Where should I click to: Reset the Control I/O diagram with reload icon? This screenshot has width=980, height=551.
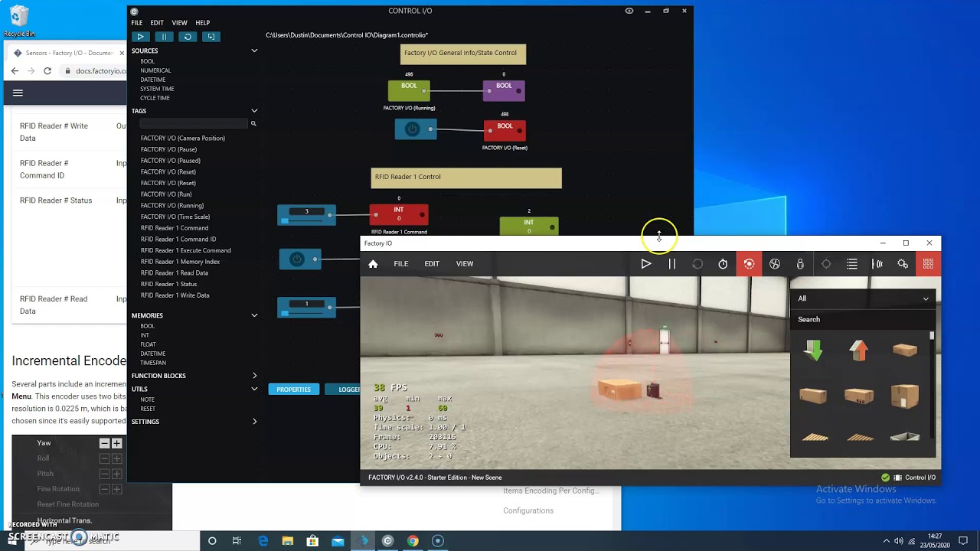tap(188, 37)
